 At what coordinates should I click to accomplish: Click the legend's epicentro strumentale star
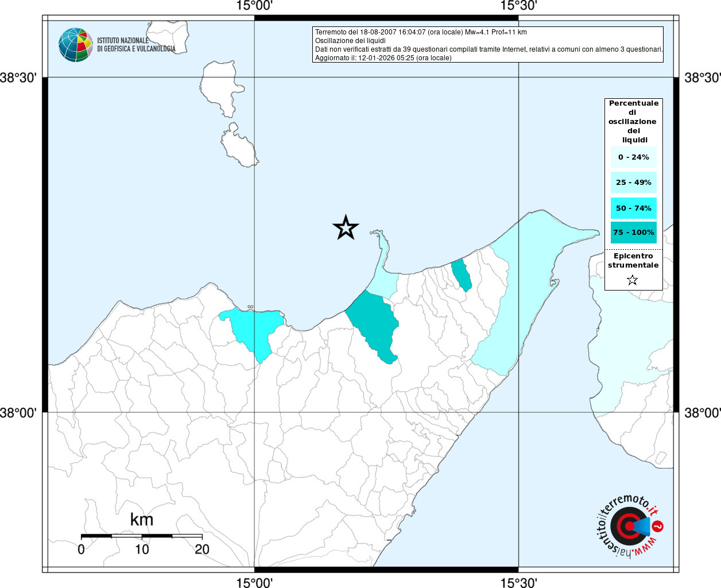click(x=632, y=280)
